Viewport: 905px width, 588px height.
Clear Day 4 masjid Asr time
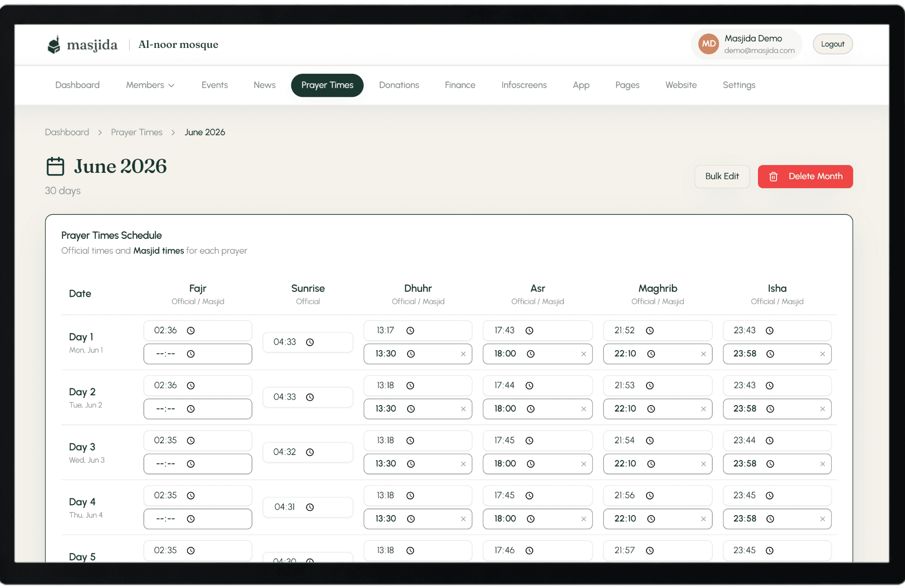click(x=584, y=519)
